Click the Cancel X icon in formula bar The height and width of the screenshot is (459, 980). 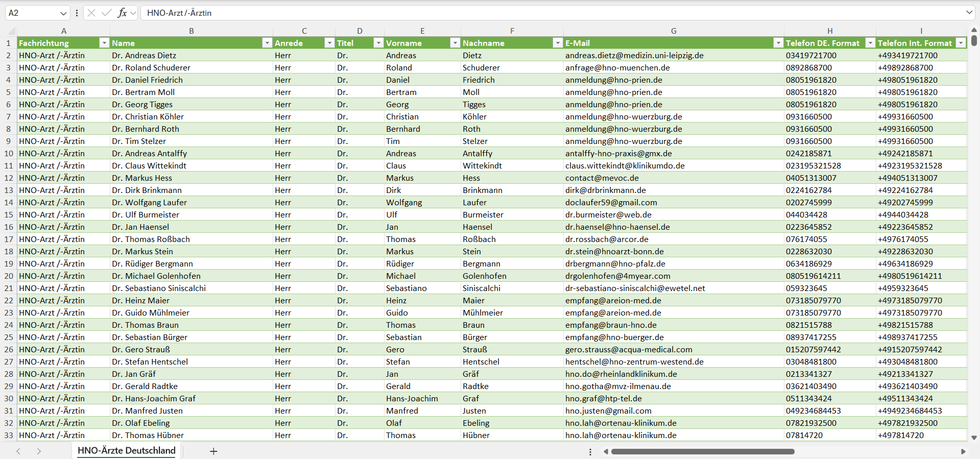[x=91, y=13]
